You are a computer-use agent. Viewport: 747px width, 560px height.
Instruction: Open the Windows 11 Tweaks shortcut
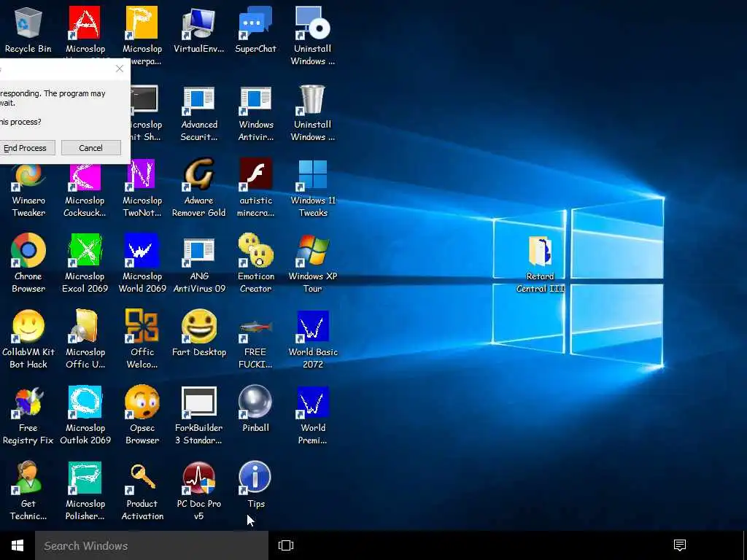click(312, 174)
